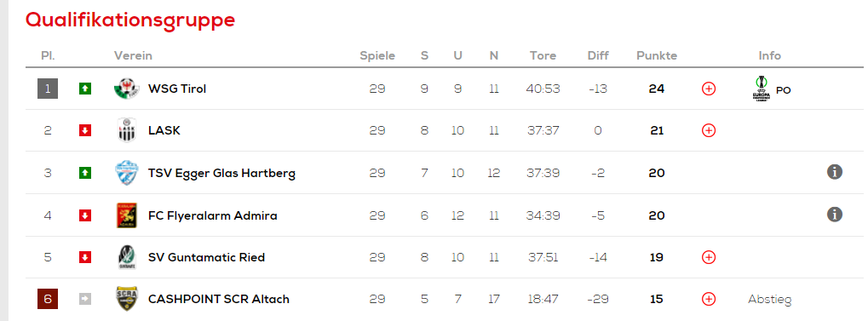The width and height of the screenshot is (868, 321).
Task: Open the TSV Egger Glas Hartberg link
Action: coord(221,173)
